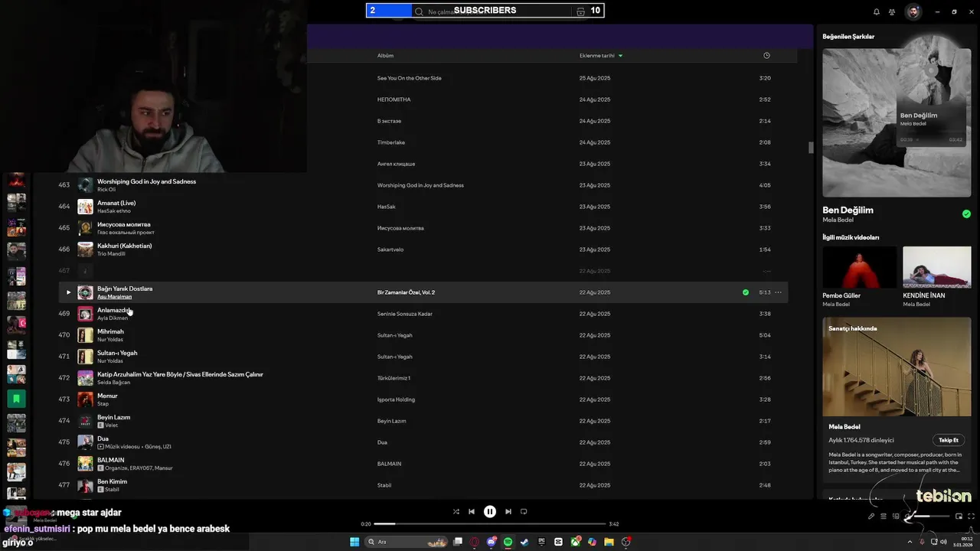Open album Seninle Sonsuza Kadar
Screen dimensions: 980x551
[404, 314]
